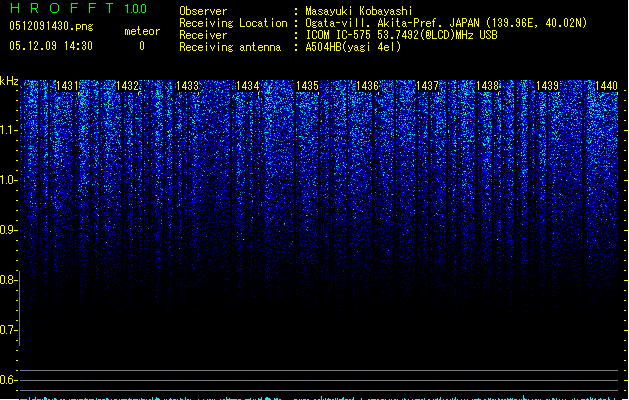Click the 0.7 frequency axis label
Screen dimensions: 629x400
8,330
